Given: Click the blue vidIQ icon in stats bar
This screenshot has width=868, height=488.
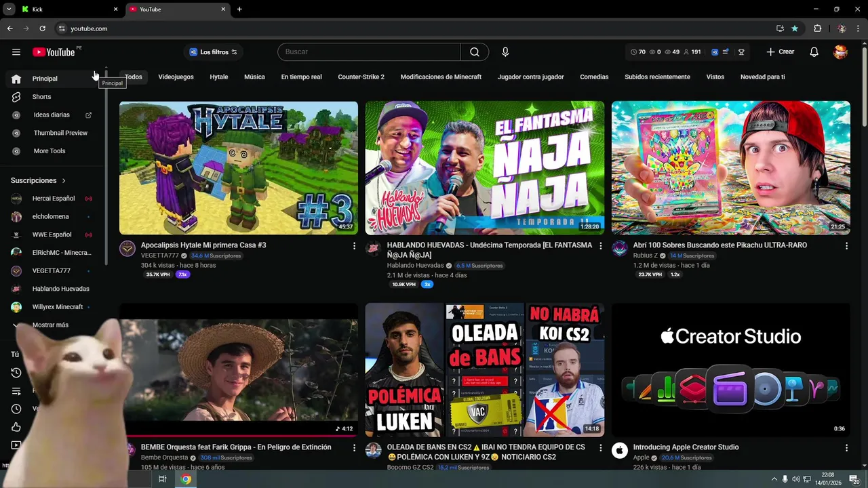Looking at the screenshot, I should point(715,52).
